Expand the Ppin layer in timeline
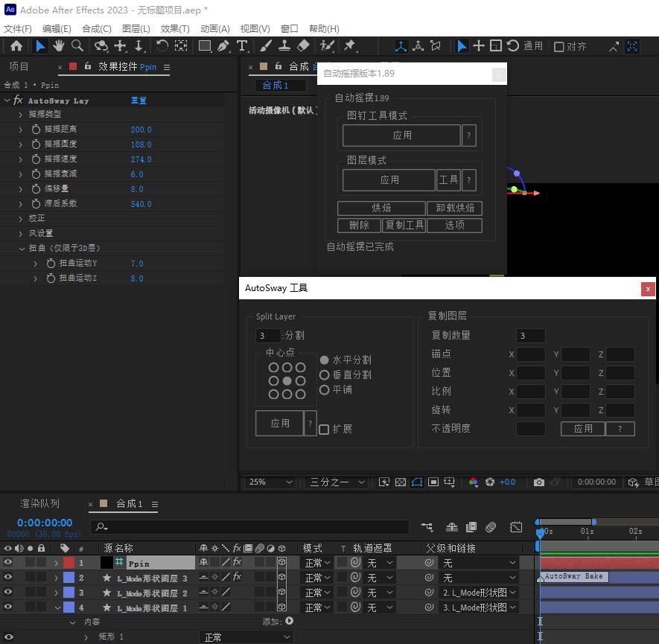This screenshot has width=659, height=644. 57,563
